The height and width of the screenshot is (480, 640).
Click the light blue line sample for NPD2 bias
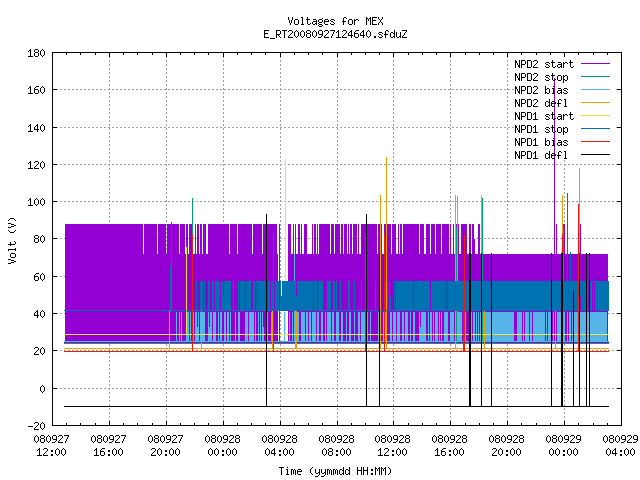pyautogui.click(x=595, y=90)
